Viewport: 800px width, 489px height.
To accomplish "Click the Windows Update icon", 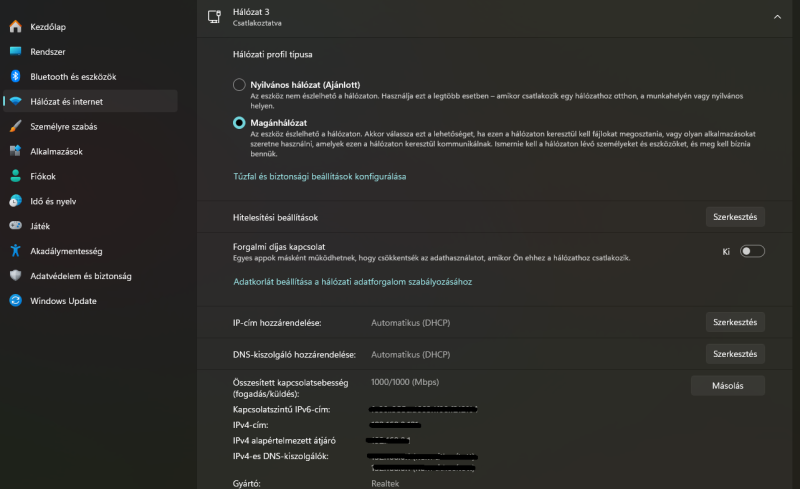I will pos(15,301).
